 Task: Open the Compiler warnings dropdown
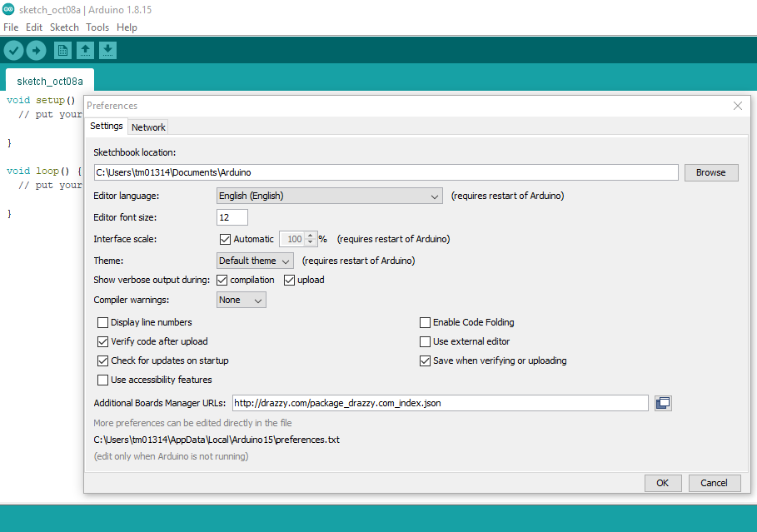(x=241, y=300)
